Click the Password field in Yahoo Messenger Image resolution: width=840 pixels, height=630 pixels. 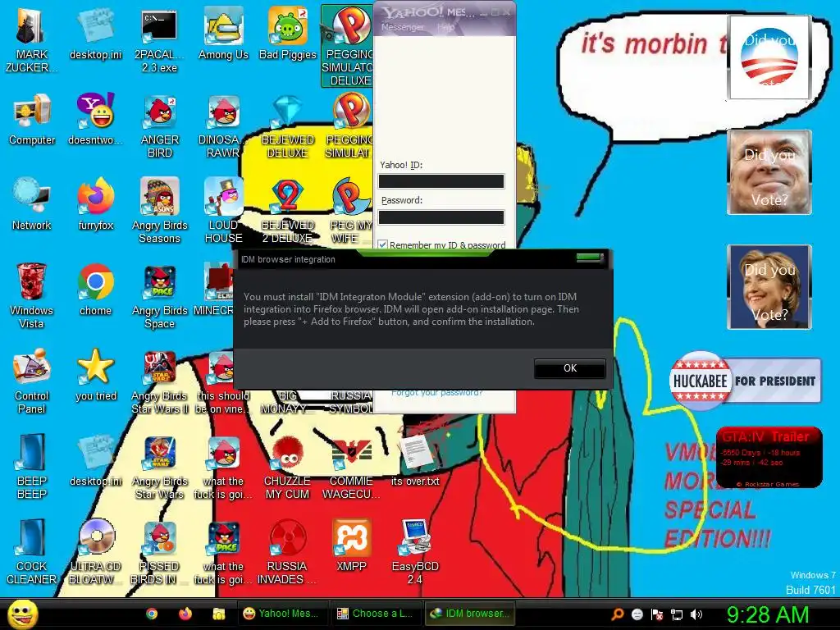tap(441, 217)
